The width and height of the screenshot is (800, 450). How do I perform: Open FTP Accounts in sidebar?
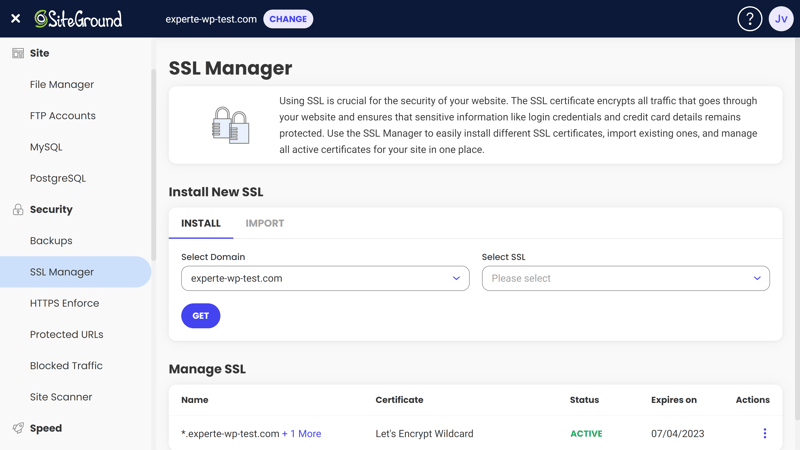[63, 116]
